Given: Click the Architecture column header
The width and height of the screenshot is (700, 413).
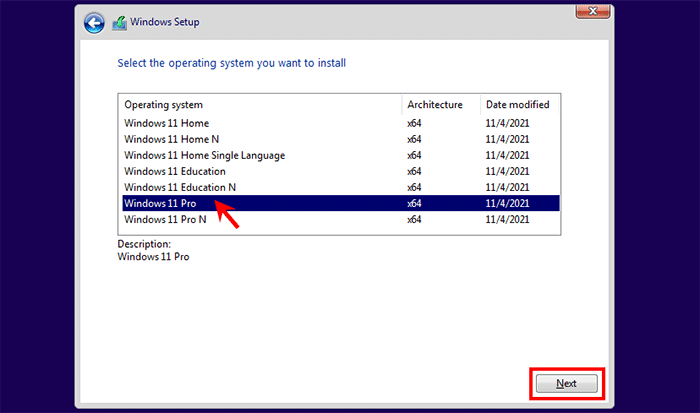Looking at the screenshot, I should click(441, 104).
